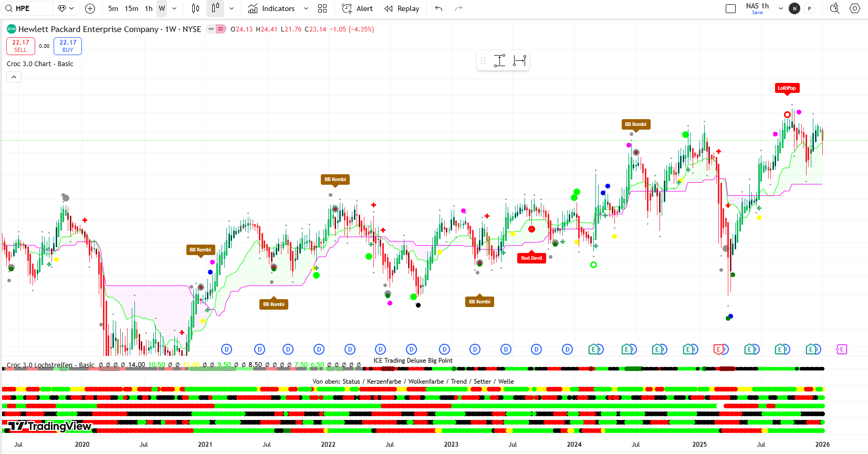This screenshot has width=868, height=454.
Task: Switch to the 1h timeframe
Action: 149,8
